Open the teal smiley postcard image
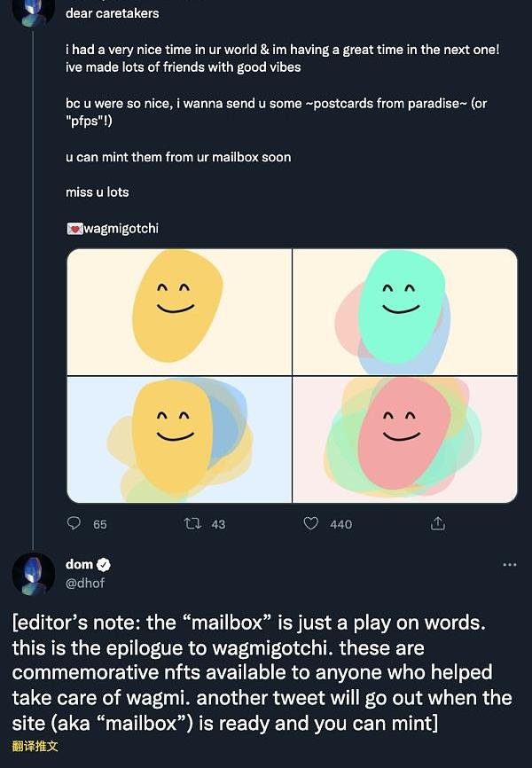The image size is (532, 768). tap(405, 312)
